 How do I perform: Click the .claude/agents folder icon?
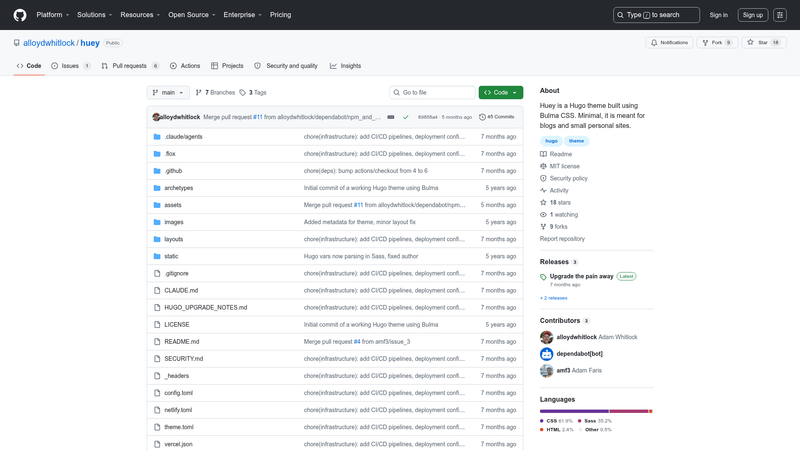click(x=157, y=137)
